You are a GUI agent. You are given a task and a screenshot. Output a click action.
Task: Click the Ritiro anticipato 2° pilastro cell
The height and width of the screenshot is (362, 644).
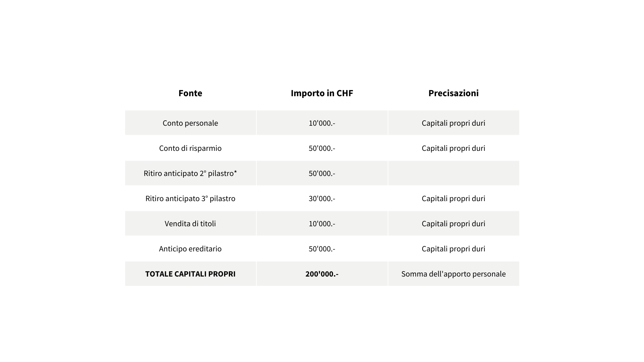(x=190, y=173)
